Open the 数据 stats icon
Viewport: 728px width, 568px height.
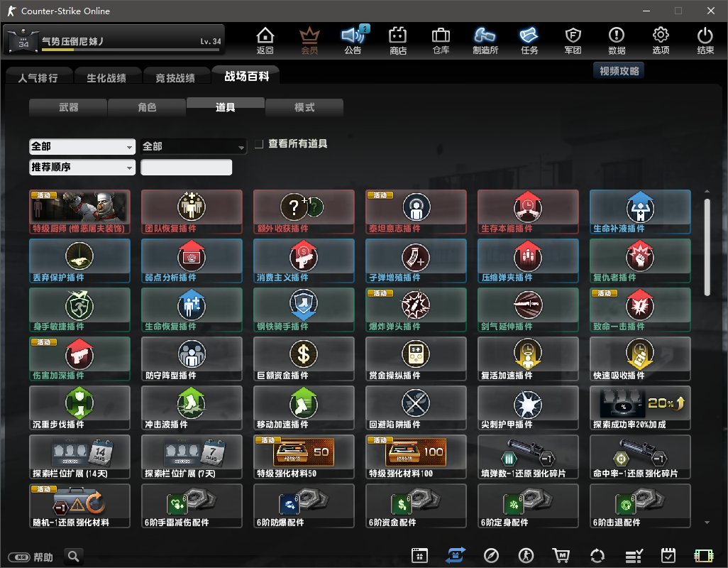[x=617, y=40]
